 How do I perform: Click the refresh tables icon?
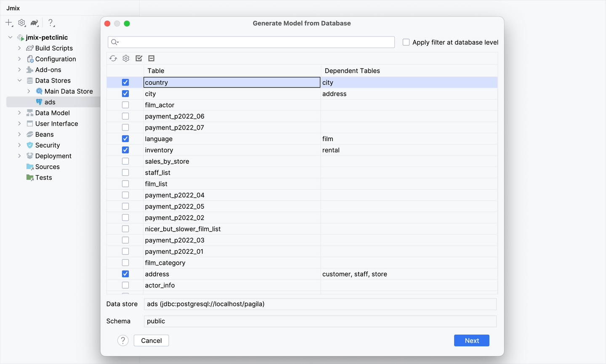point(113,58)
